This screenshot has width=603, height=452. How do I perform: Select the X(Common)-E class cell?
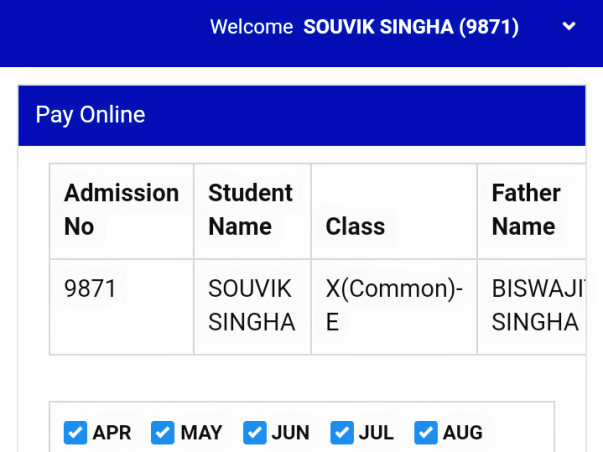tap(394, 307)
